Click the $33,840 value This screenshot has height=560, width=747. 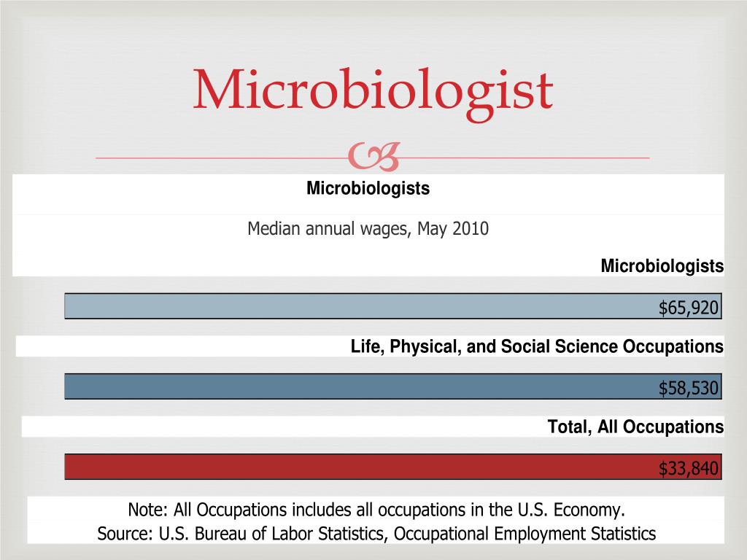689,469
